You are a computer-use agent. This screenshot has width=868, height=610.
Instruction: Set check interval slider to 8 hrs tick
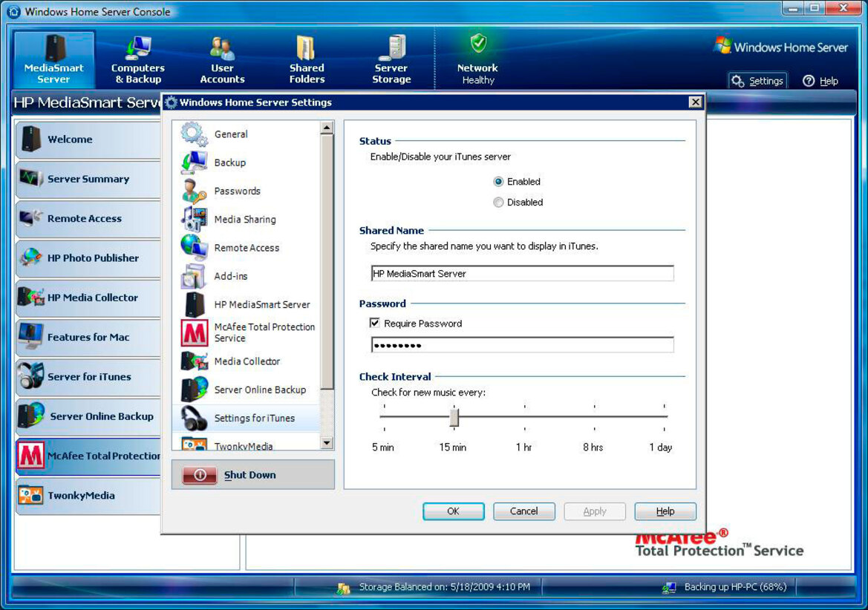594,417
